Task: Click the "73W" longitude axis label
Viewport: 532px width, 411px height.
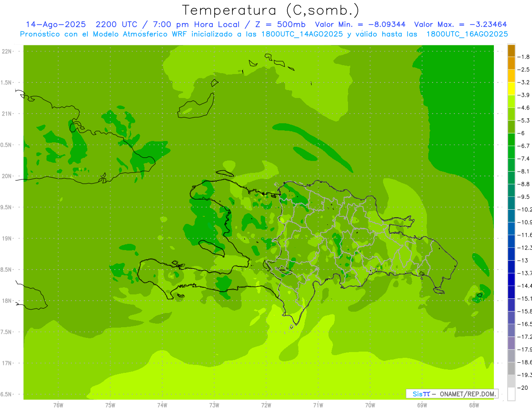Action: 214,405
